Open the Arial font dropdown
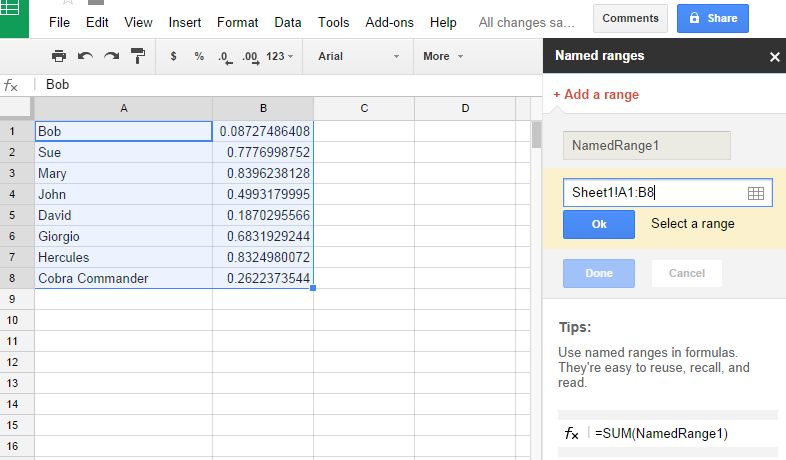 (358, 56)
